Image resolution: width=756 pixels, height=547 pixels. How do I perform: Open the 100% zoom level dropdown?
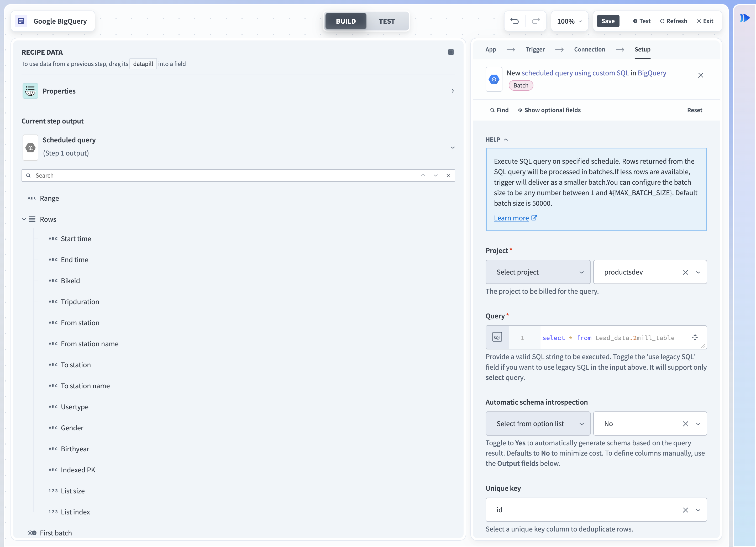(569, 21)
